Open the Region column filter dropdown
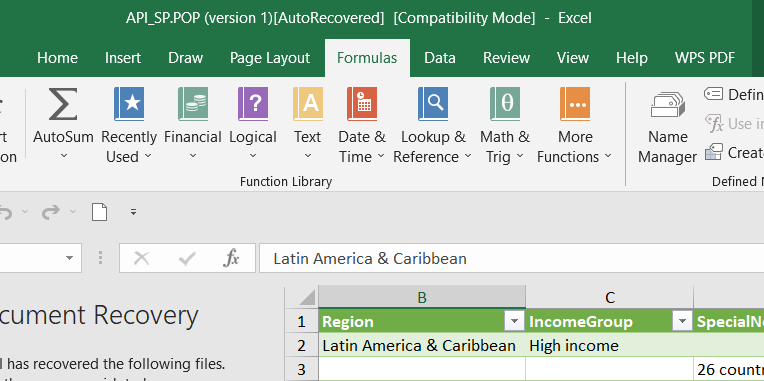Viewport: 764px width, 381px height. pyautogui.click(x=514, y=322)
